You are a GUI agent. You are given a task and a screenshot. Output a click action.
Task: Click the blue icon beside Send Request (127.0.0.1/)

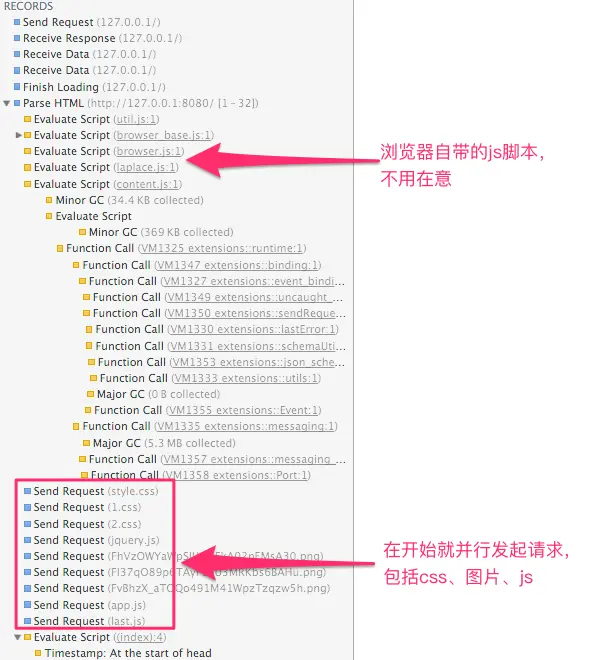tap(17, 22)
